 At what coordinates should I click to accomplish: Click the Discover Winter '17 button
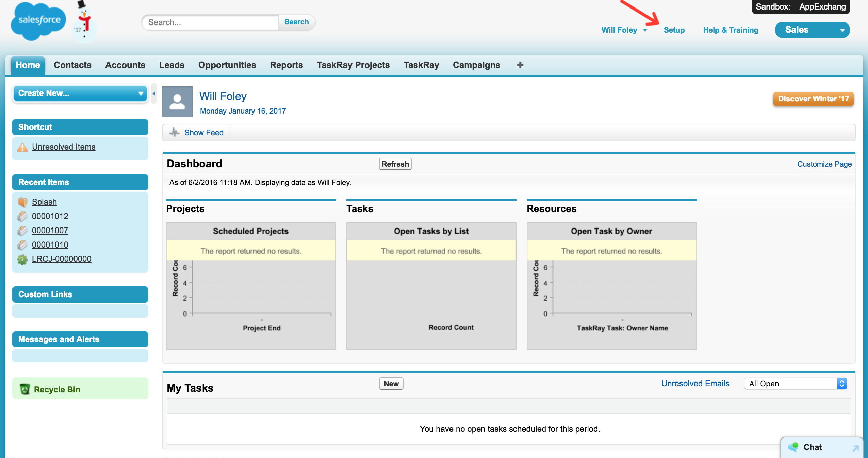click(813, 99)
